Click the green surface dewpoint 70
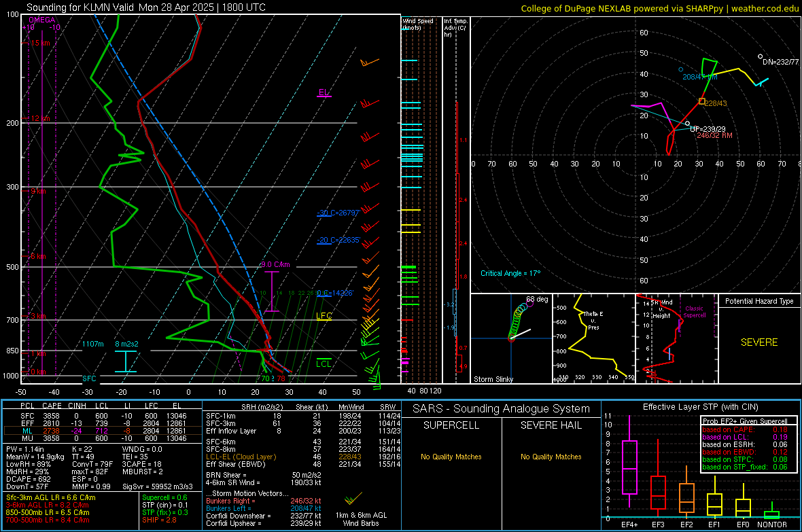Viewport: 802px width, 532px height. click(265, 378)
